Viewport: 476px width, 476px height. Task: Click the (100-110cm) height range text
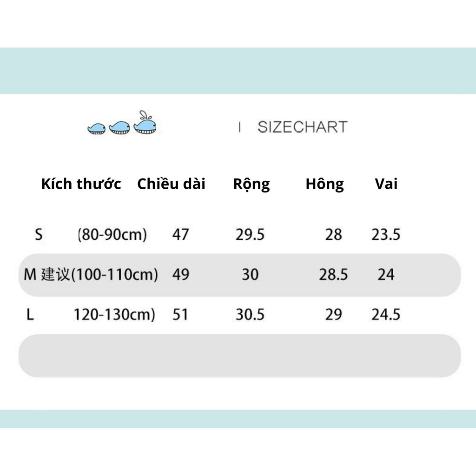click(115, 275)
